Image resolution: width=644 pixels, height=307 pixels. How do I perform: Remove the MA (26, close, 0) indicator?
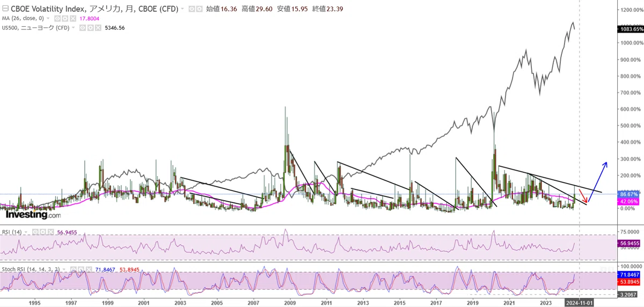(72, 18)
